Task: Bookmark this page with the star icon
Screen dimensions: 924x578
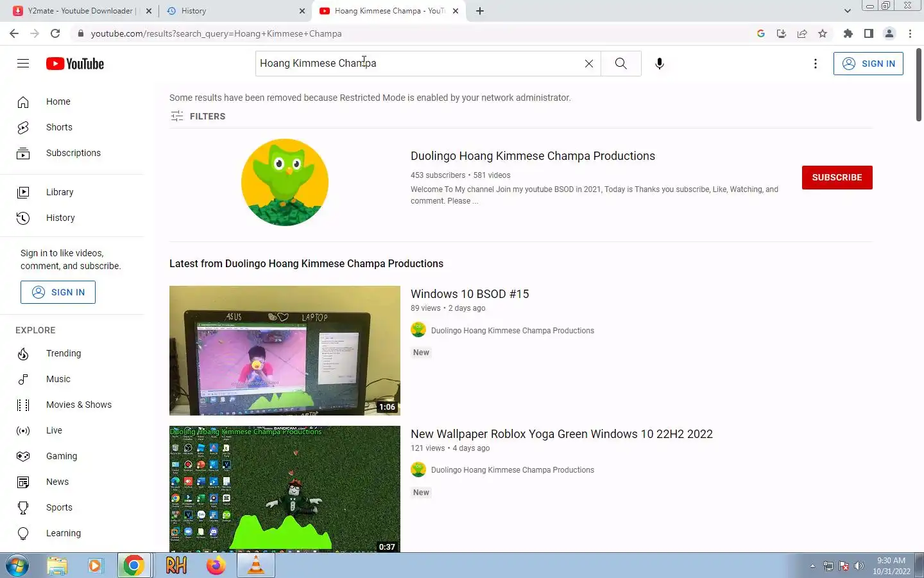Action: [x=823, y=33]
